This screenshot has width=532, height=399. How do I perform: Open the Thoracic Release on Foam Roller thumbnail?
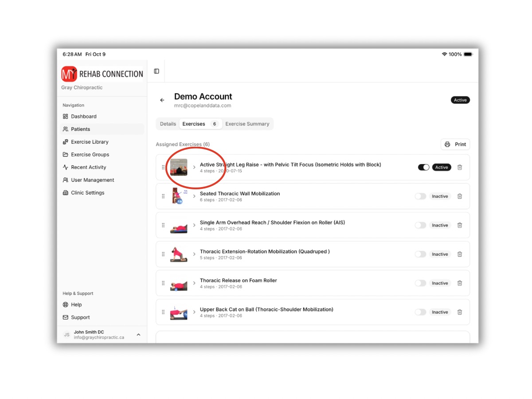(179, 283)
